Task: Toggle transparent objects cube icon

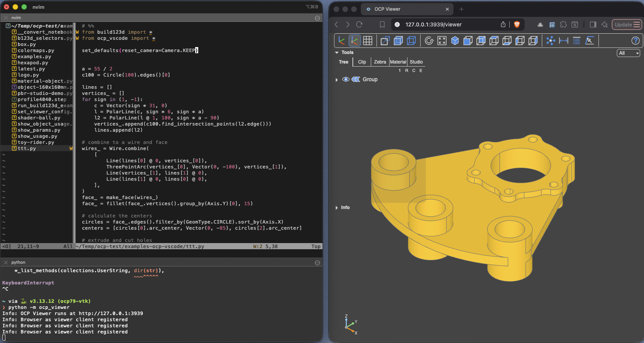Action: click(x=398, y=41)
